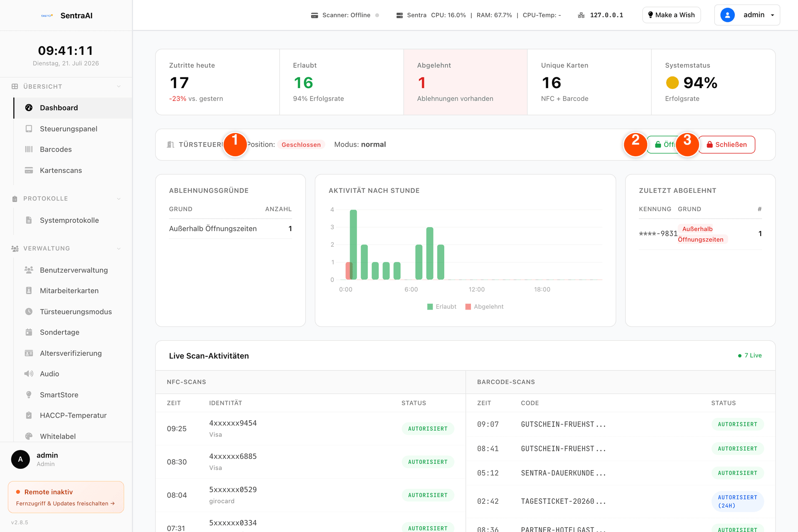Open Systemprotokolle page

[73, 220]
